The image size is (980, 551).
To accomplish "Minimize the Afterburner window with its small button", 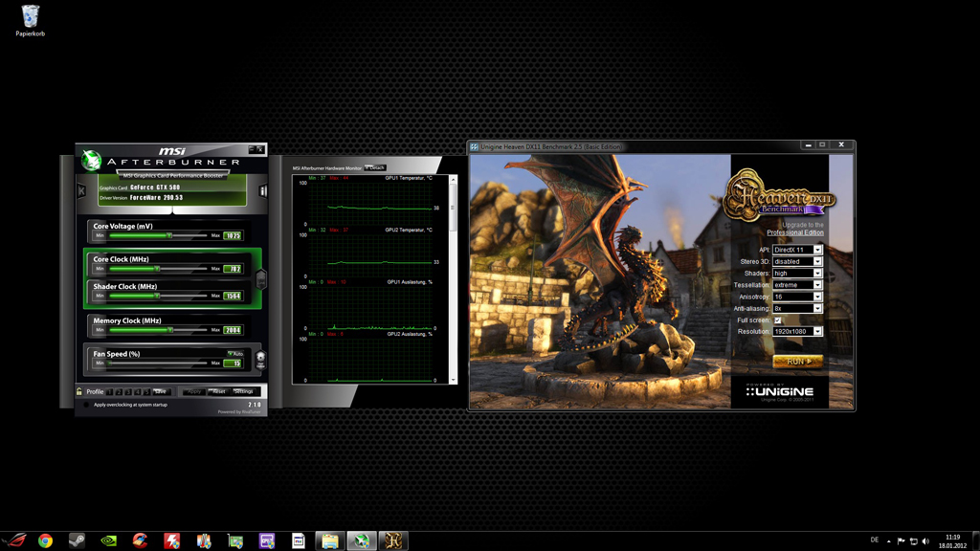I will click(252, 149).
